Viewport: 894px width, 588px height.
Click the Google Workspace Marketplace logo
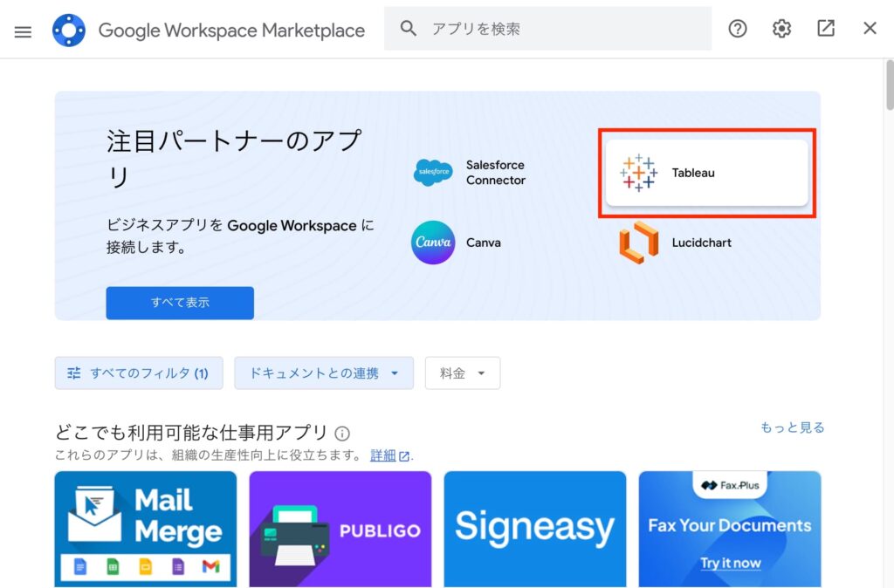pyautogui.click(x=69, y=30)
